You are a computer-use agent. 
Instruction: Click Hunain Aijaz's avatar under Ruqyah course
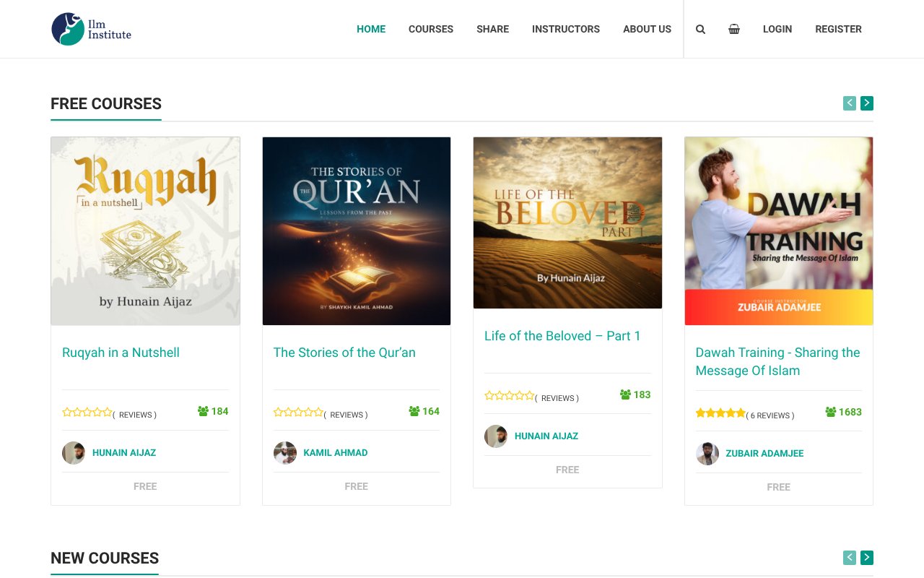(x=73, y=452)
